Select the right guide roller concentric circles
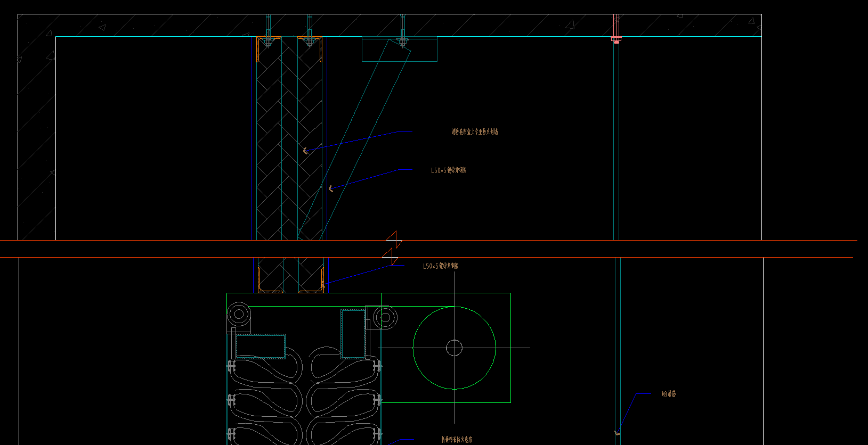Viewport: 868px width, 445px height. (x=385, y=318)
